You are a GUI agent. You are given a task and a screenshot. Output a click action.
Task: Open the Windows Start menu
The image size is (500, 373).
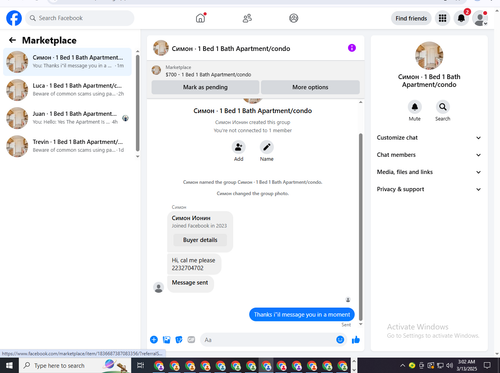(x=9, y=366)
